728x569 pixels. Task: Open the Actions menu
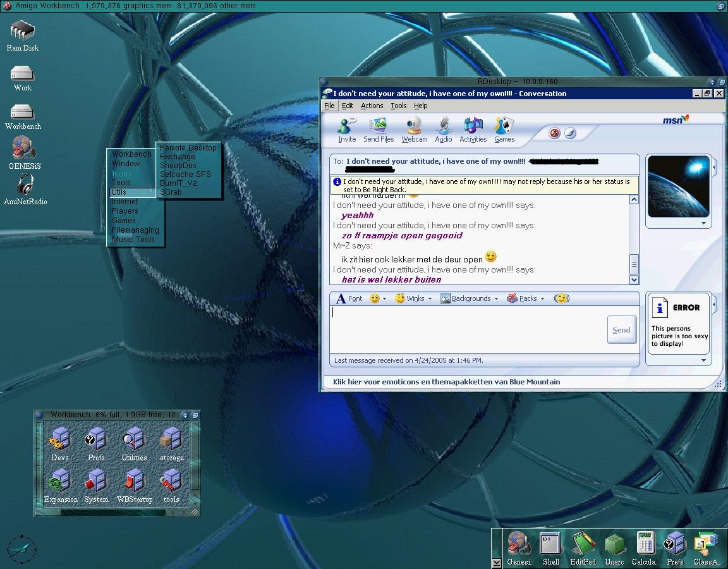pyautogui.click(x=372, y=106)
